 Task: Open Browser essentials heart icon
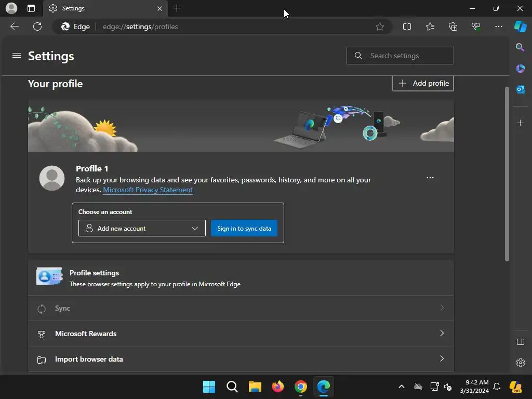[x=476, y=26]
